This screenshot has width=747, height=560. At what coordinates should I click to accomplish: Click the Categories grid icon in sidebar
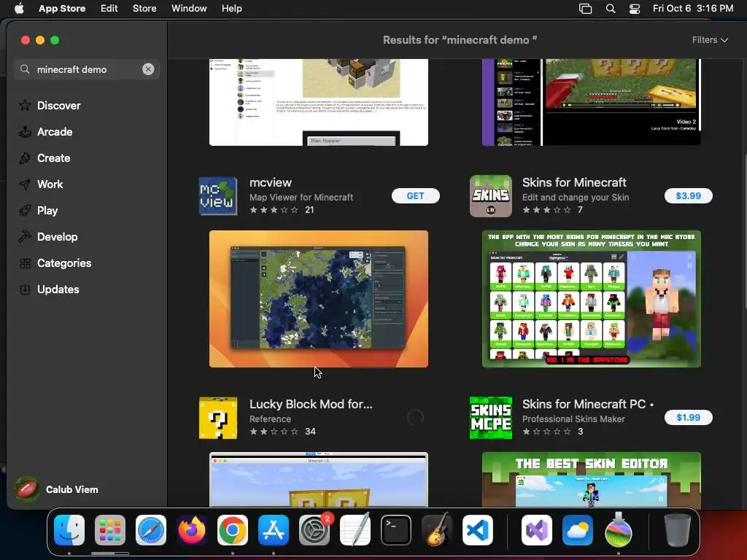(25, 262)
